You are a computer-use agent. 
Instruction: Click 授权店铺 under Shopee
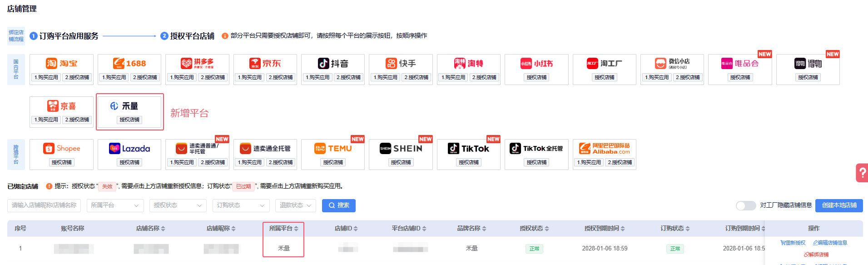tap(61, 162)
